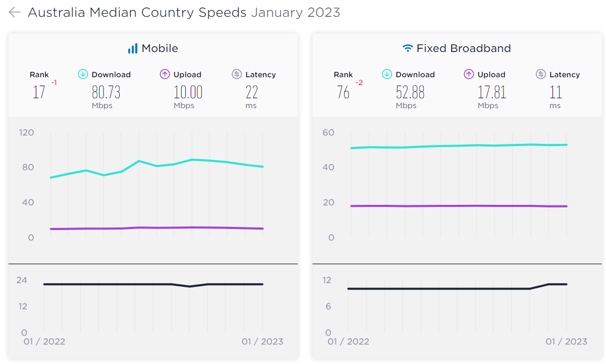Select the Mobile panel heading
Screen dimensions: 606x364
[160, 48]
